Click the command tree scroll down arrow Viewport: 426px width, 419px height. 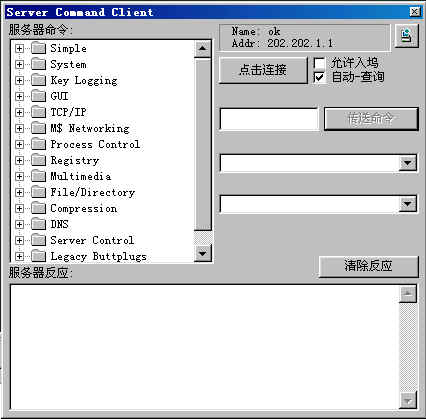click(202, 253)
